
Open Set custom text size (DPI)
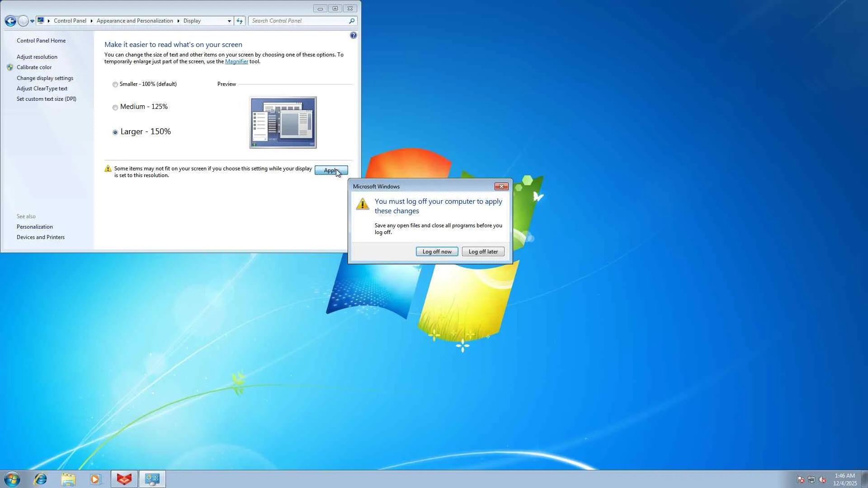[x=47, y=99]
